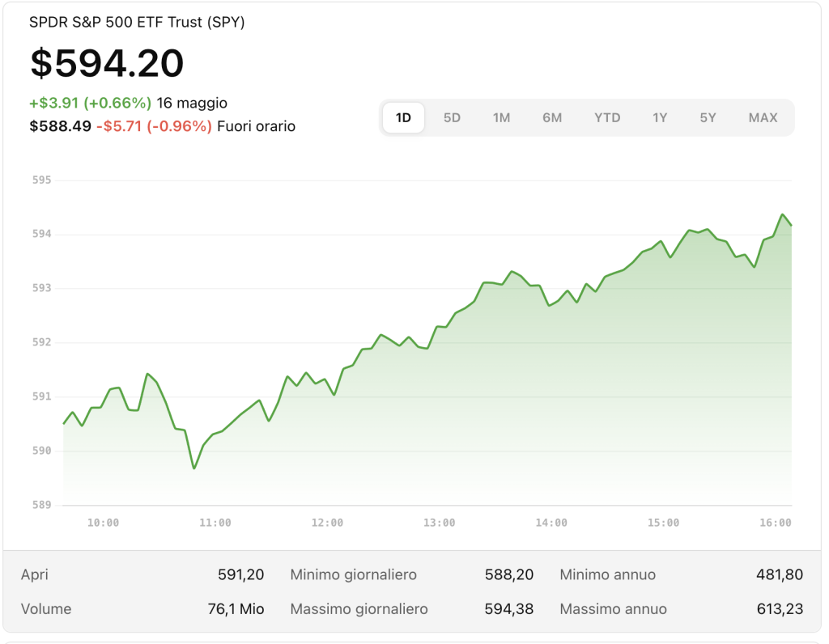This screenshot has width=829, height=644.
Task: Click the daily high value 594,38
Action: click(509, 609)
